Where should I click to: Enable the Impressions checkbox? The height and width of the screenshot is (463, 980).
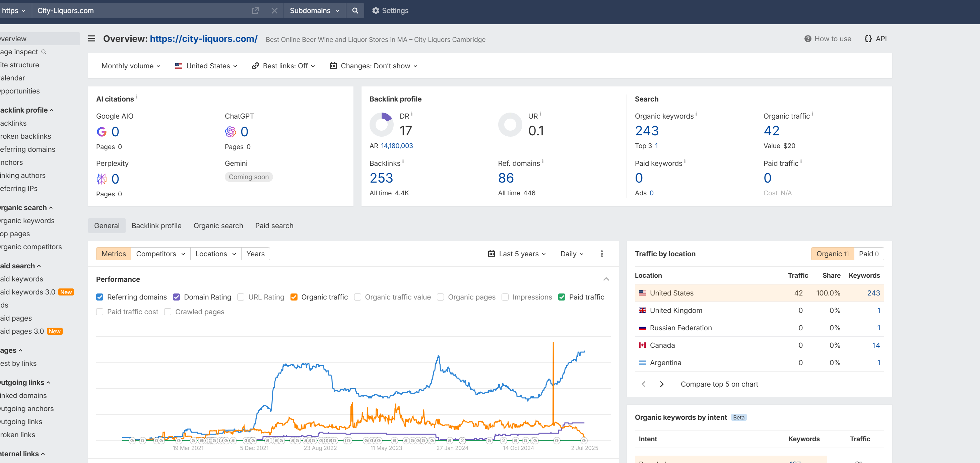505,297
